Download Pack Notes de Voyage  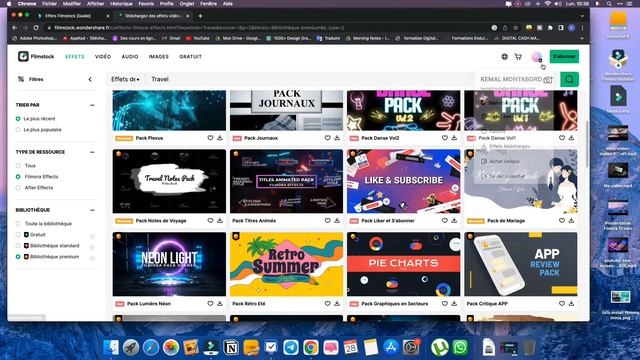point(220,220)
